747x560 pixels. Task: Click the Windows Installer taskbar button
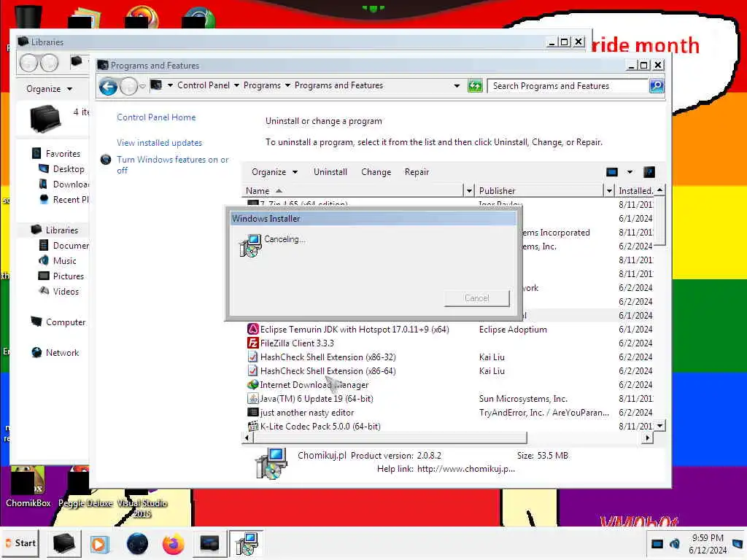tap(247, 544)
